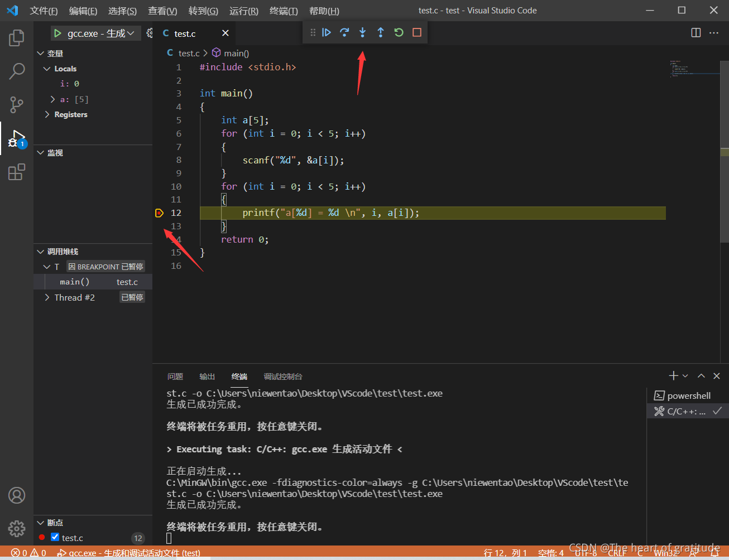Click gcc.exe debug launch status item

tap(128, 553)
